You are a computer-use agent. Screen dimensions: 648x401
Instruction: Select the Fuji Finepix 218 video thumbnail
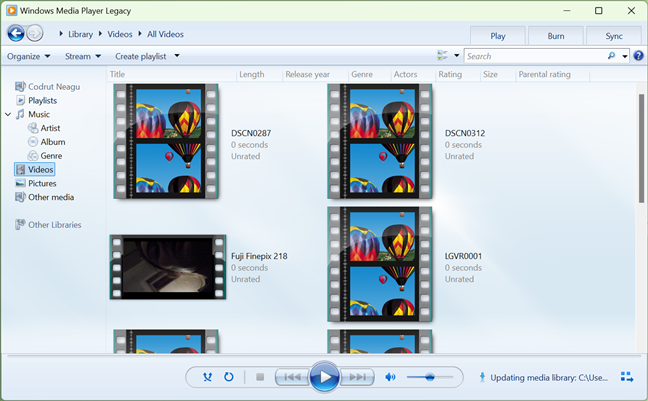tap(168, 267)
